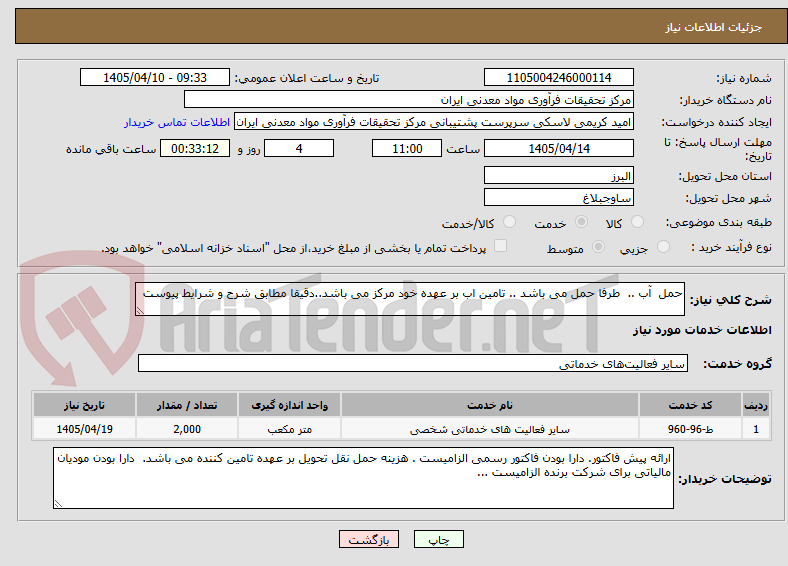Click the تعداد / مقدار column header
Viewport: 788px width, 566px height.
187,405
